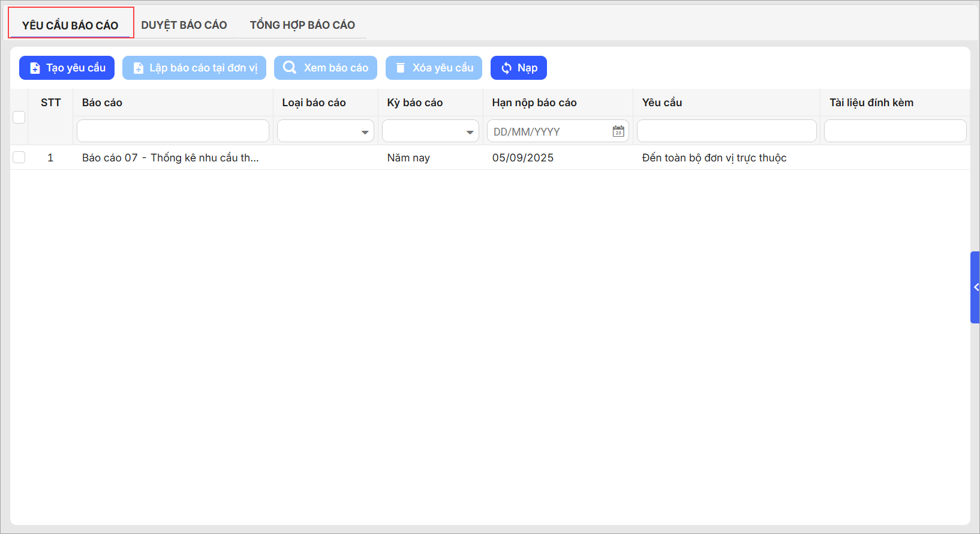Tick the checkbox for row 1
The height and width of the screenshot is (534, 980).
point(19,157)
